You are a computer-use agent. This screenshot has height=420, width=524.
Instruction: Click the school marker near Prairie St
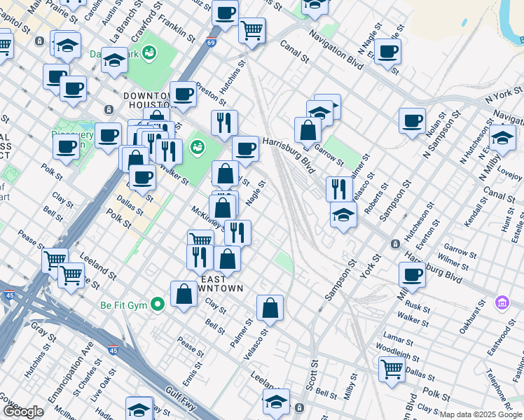(x=67, y=47)
